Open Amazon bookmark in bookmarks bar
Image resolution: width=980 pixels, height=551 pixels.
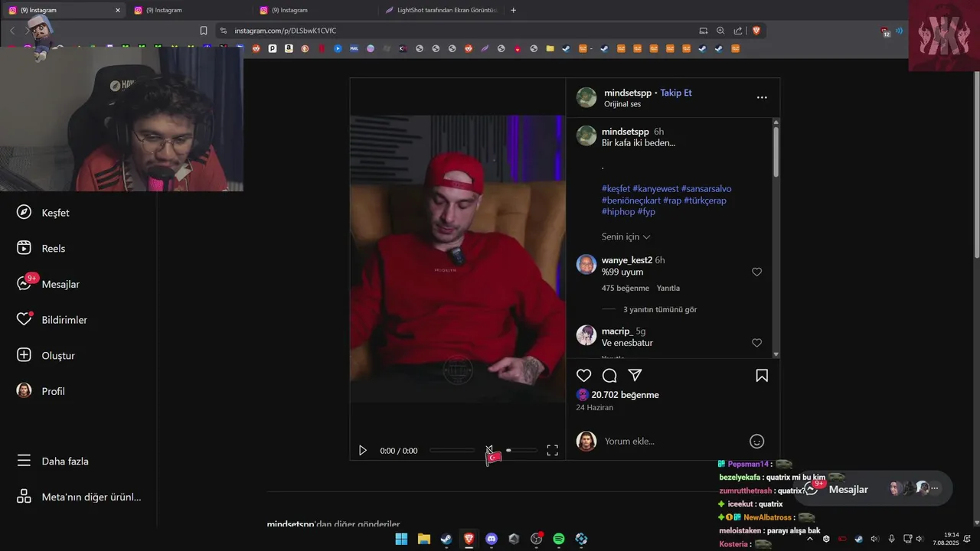pos(289,48)
